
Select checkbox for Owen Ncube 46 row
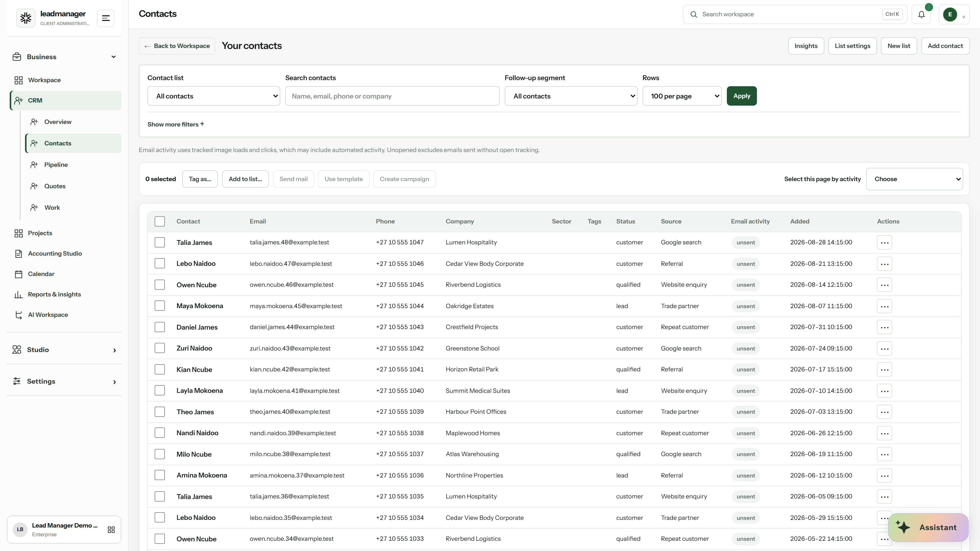[x=160, y=285]
